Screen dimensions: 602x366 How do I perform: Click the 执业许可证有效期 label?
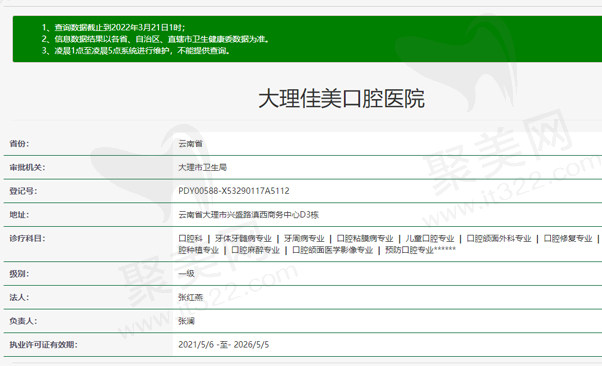tap(43, 345)
